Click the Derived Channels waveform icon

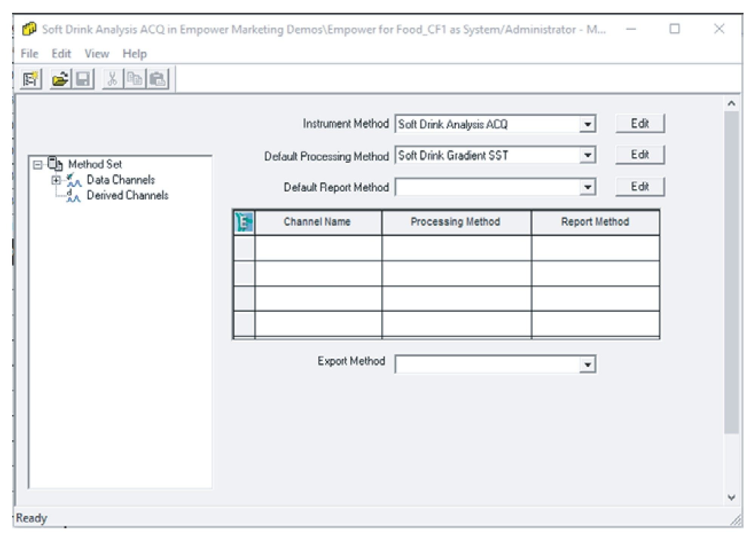tap(74, 196)
